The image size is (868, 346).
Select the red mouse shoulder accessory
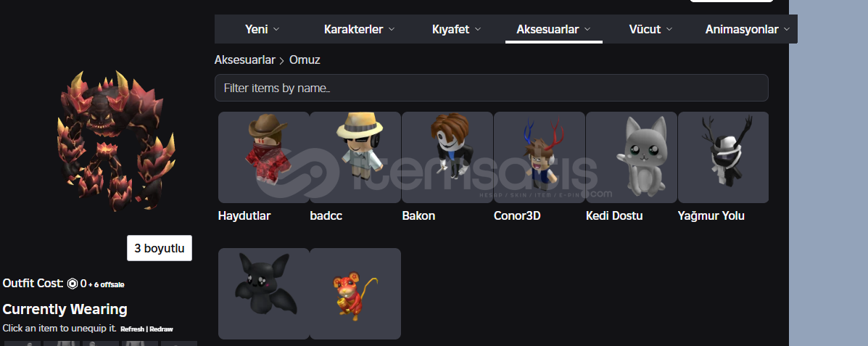point(355,293)
